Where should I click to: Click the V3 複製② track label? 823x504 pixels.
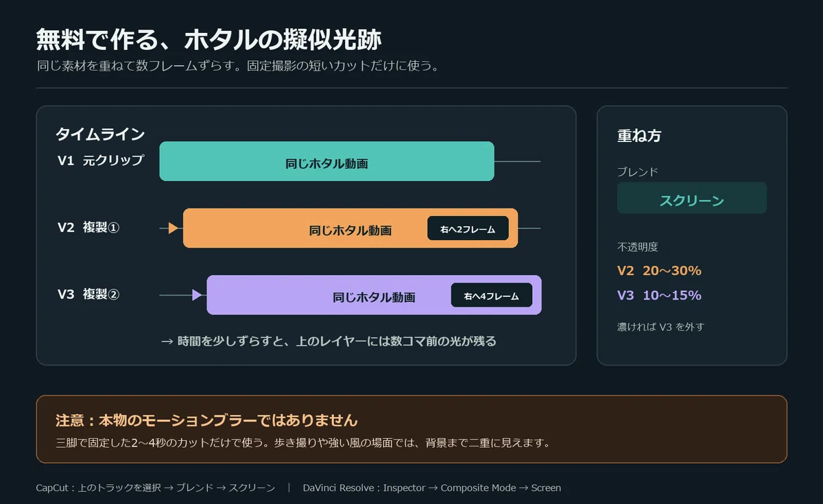coord(88,294)
